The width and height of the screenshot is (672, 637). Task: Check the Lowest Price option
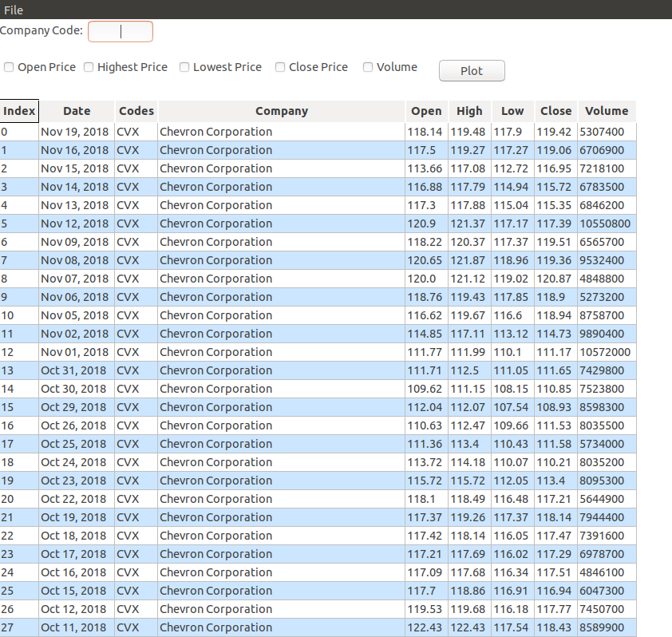pyautogui.click(x=184, y=68)
